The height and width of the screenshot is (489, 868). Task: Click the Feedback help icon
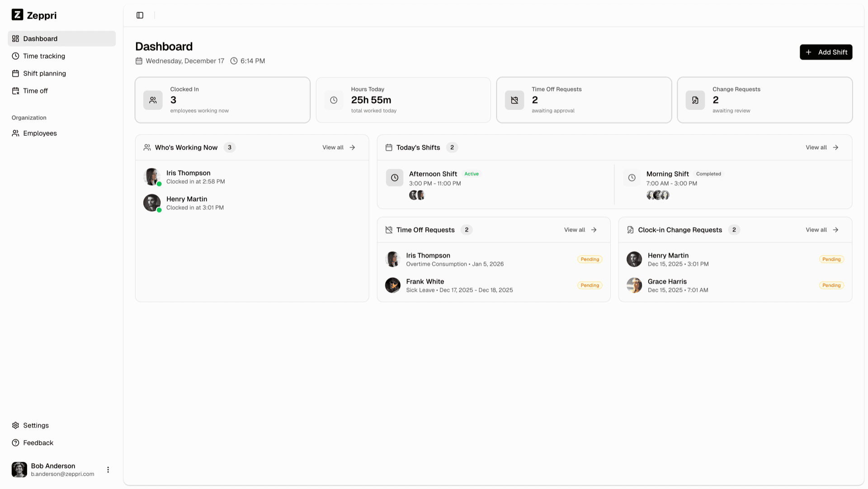(16, 442)
